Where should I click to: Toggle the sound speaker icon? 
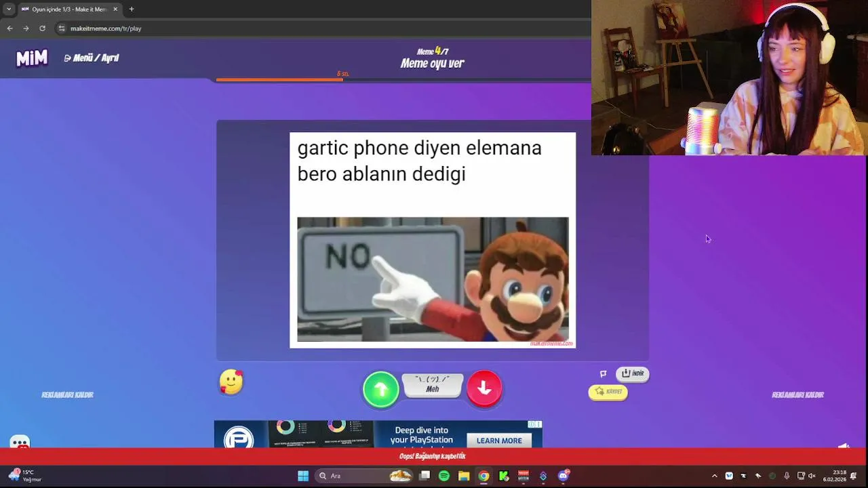click(844, 445)
